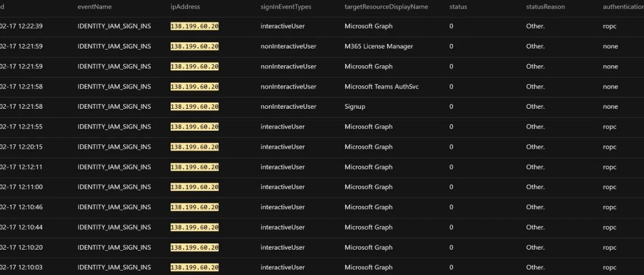Click Microsoft Graph in the 12:10:03 row
The width and height of the screenshot is (644, 275).
[368, 268]
